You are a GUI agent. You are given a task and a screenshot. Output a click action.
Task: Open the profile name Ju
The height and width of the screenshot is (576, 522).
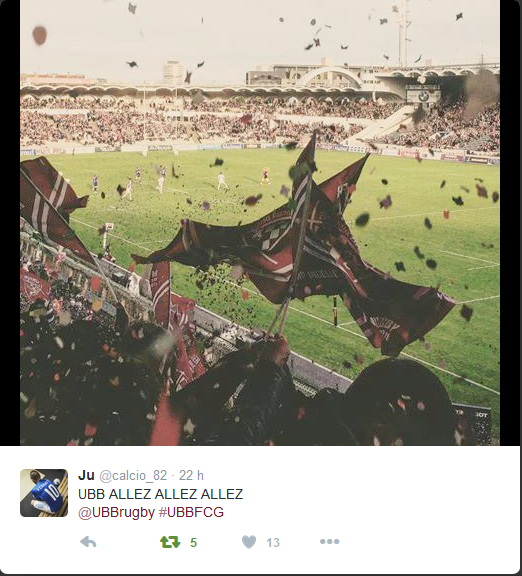[86, 475]
